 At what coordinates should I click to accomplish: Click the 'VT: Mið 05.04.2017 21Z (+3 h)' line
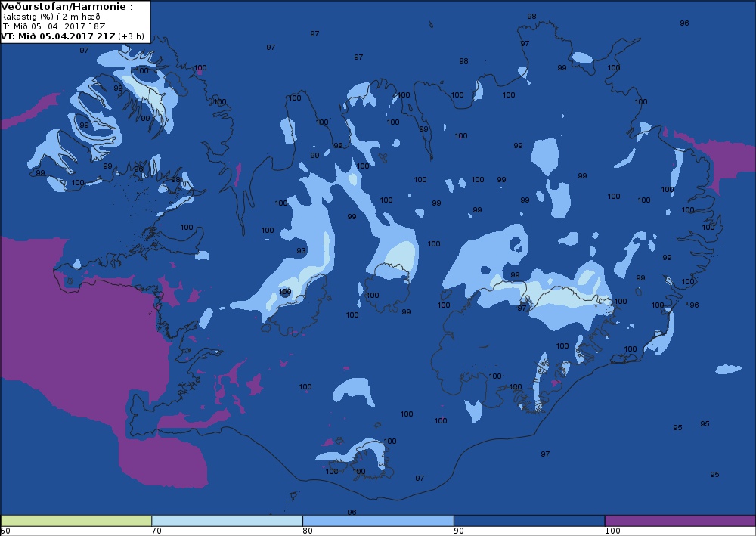tap(73, 36)
